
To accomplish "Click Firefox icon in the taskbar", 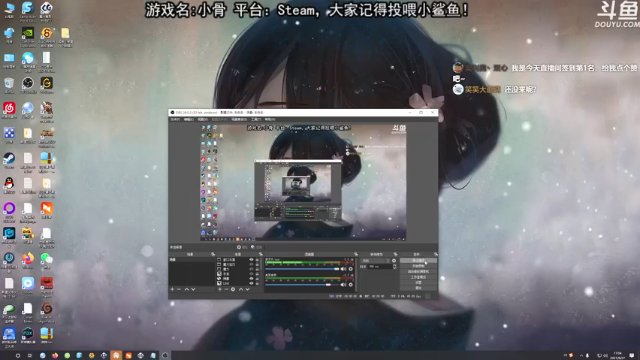I will tap(55, 356).
